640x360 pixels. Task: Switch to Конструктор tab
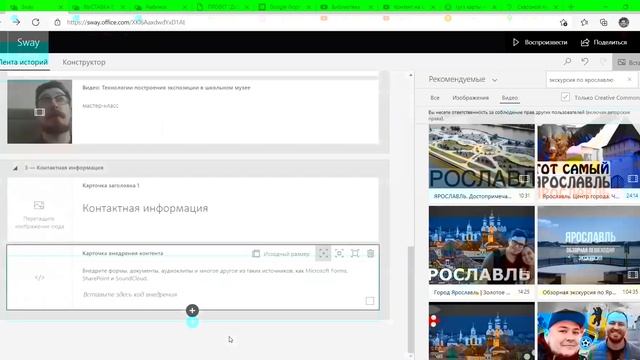point(84,62)
